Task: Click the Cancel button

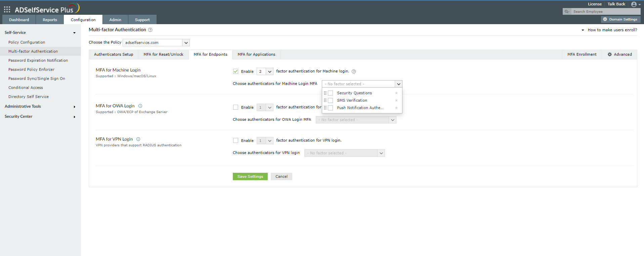Action: click(x=282, y=176)
